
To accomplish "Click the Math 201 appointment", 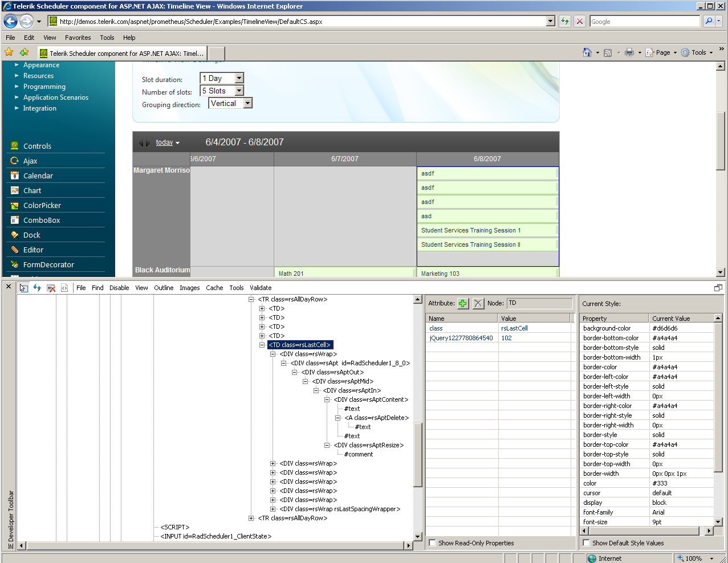I will (x=345, y=273).
